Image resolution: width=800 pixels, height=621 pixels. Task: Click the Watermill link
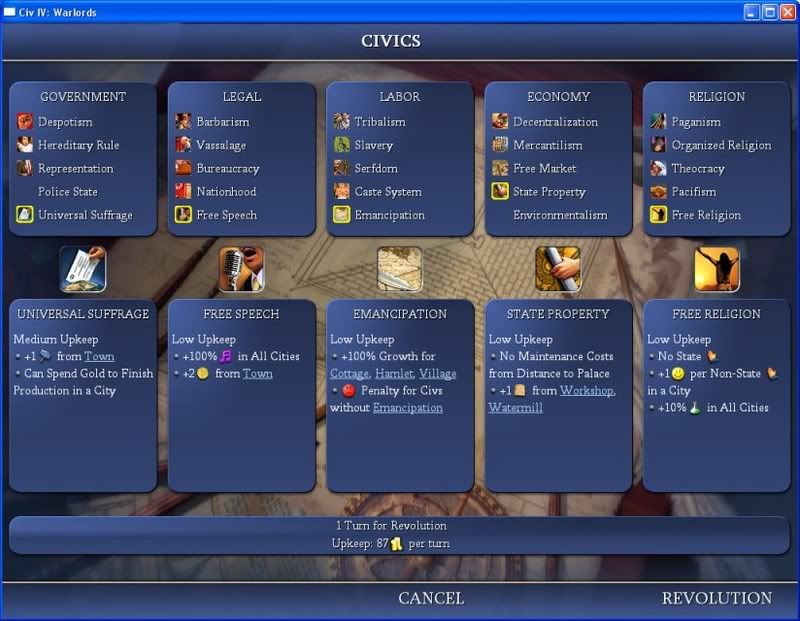tap(515, 408)
